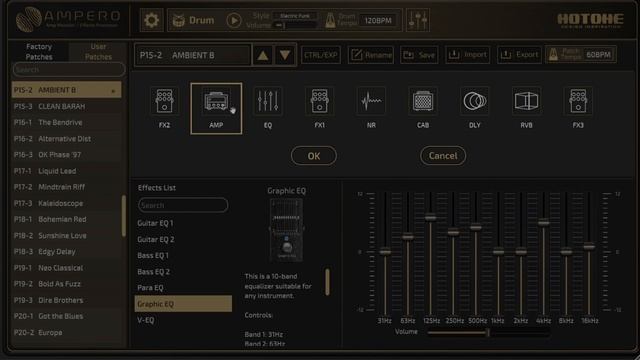Click the Drum machine icon
640x360 pixels.
178,20
